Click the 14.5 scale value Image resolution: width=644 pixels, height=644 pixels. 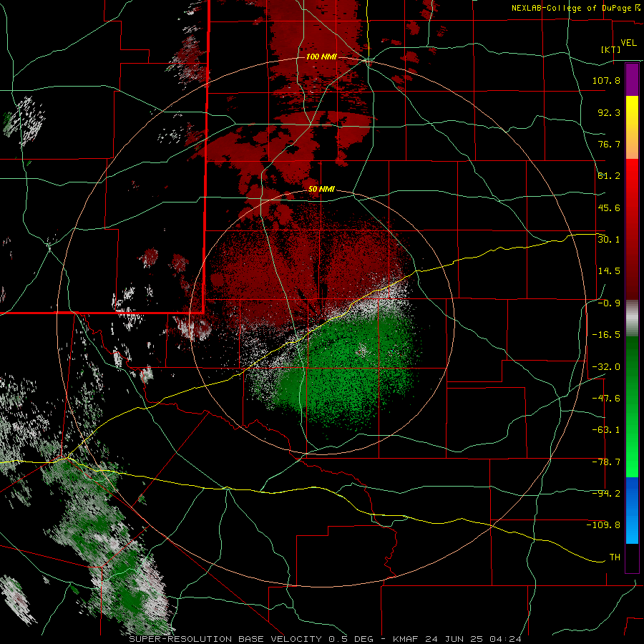point(609,271)
